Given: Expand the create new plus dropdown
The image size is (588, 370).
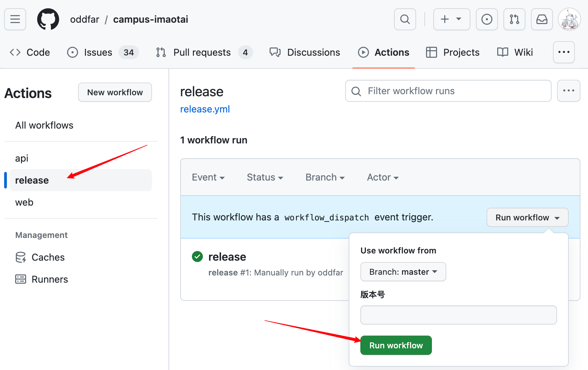Looking at the screenshot, I should pos(451,19).
